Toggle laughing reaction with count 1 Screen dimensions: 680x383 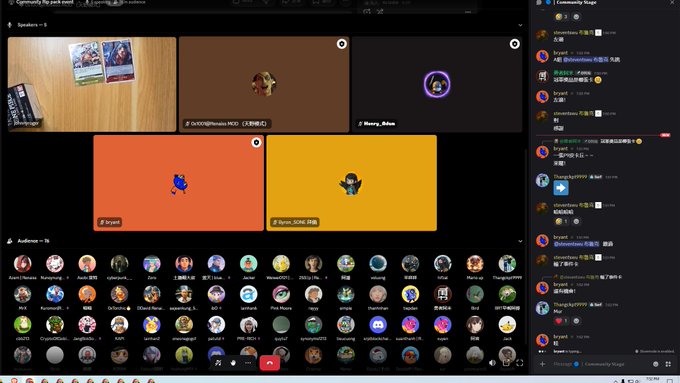(561, 221)
